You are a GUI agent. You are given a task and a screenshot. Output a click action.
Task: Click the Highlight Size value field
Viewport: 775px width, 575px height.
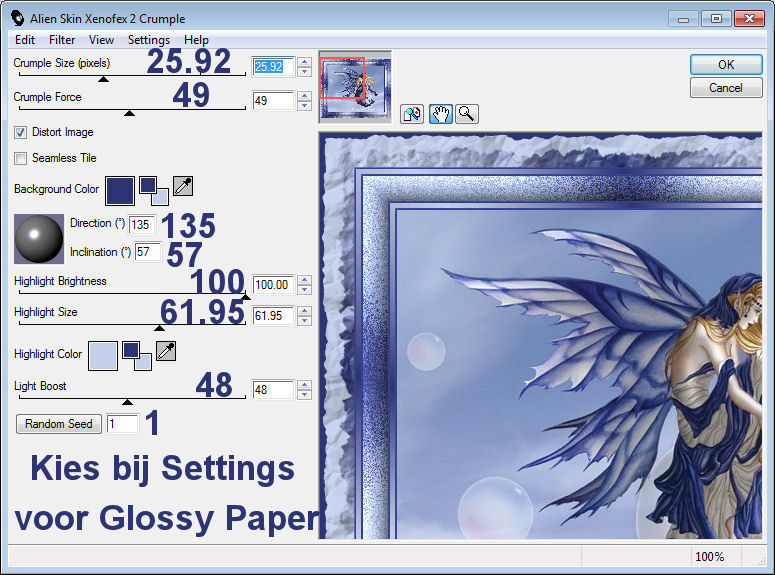273,316
